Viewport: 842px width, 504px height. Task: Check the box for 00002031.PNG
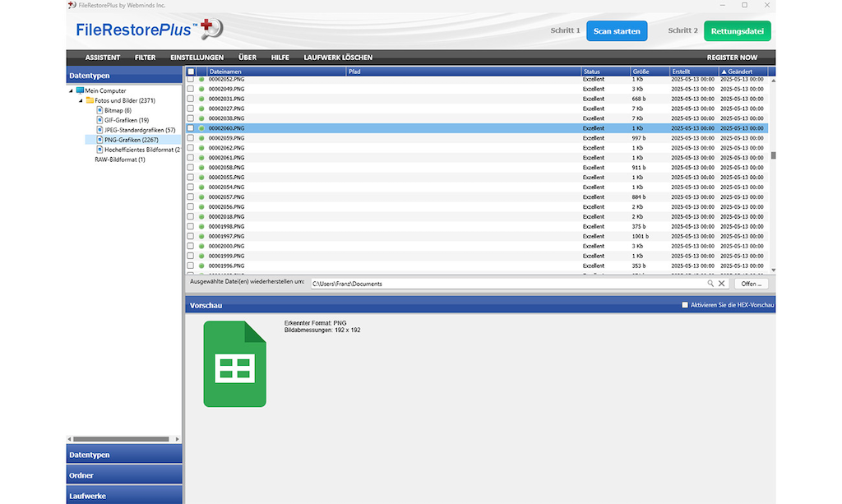point(191,99)
